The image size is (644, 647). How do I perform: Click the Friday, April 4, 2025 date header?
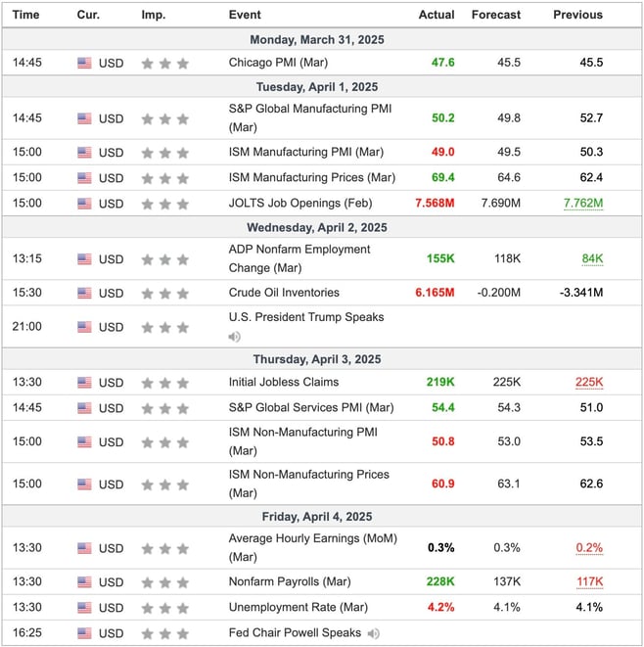(x=317, y=517)
